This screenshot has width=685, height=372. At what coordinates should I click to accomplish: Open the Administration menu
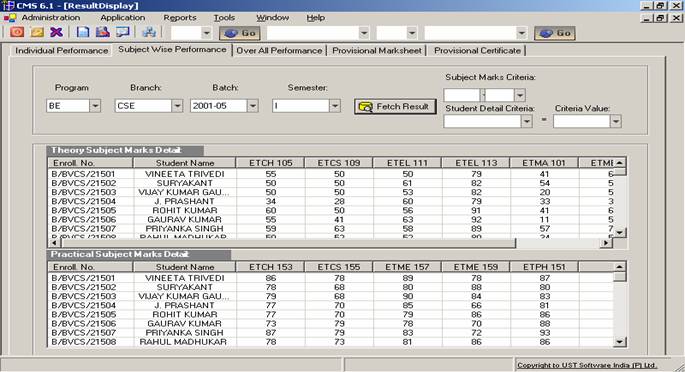51,17
